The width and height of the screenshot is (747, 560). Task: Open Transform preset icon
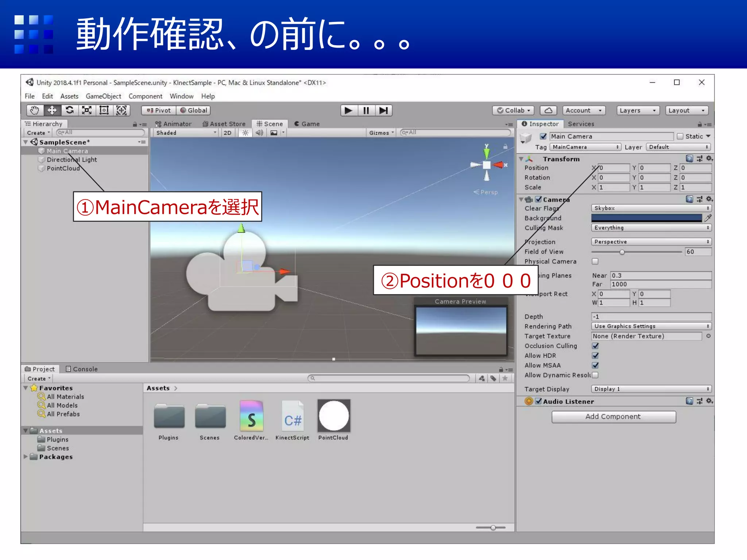click(x=699, y=159)
